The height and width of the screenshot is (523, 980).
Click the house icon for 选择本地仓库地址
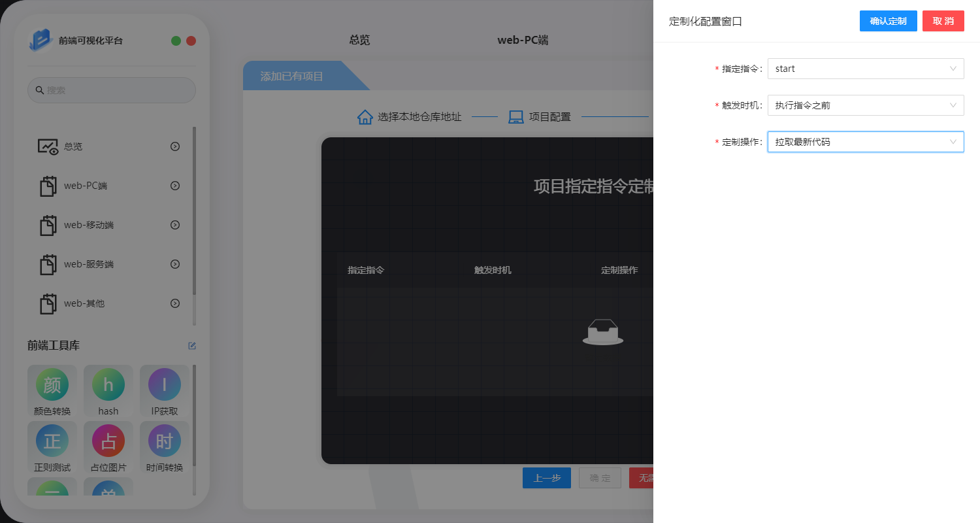pos(365,117)
